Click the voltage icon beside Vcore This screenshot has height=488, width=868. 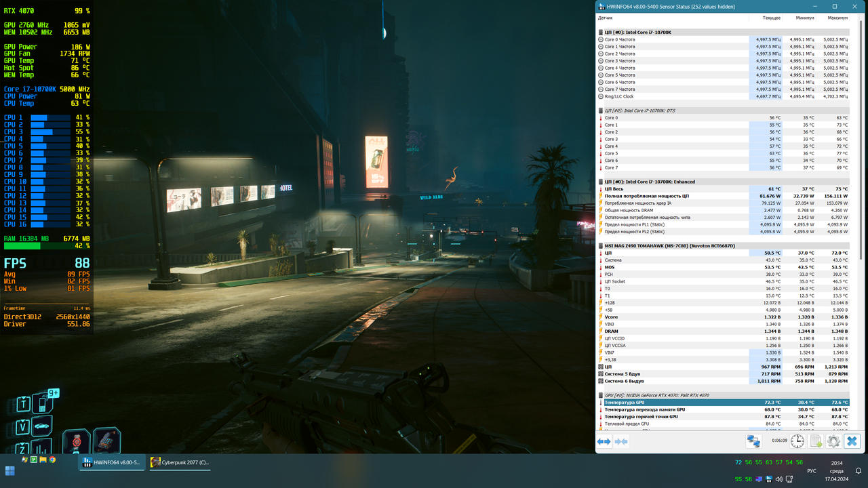601,317
